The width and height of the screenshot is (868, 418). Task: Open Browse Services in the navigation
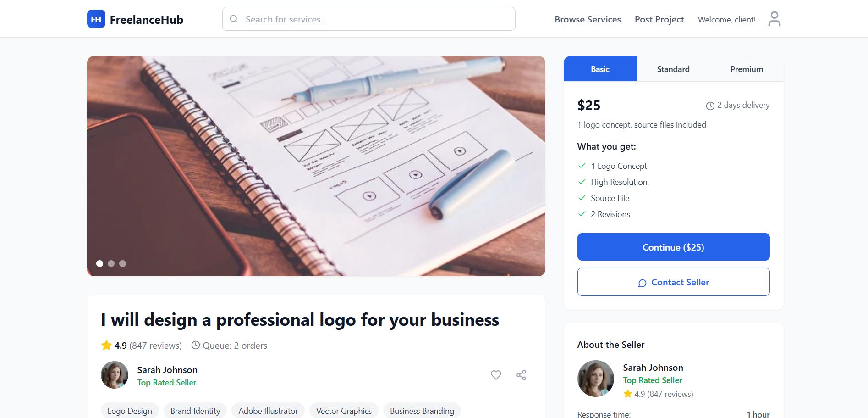pyautogui.click(x=588, y=19)
